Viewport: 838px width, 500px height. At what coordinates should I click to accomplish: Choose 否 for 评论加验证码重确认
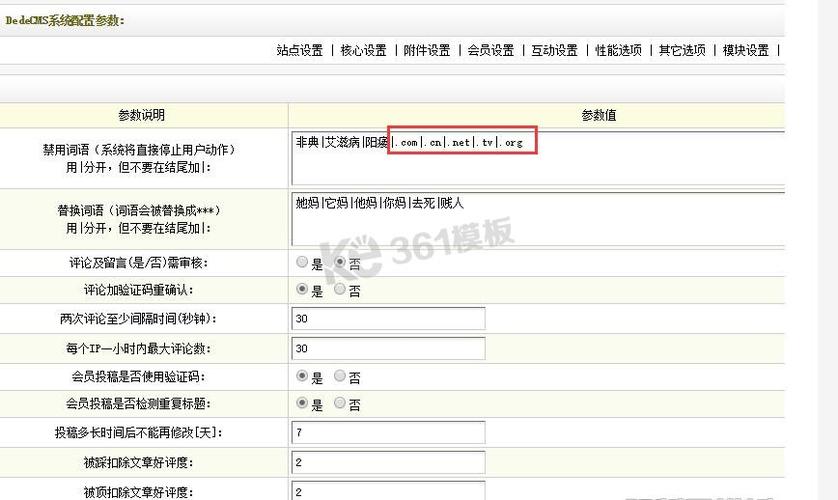tap(340, 289)
